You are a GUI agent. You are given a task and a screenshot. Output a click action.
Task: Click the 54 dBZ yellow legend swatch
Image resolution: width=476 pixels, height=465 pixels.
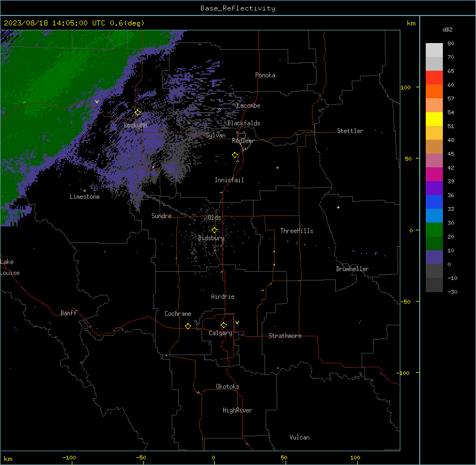[x=434, y=119]
